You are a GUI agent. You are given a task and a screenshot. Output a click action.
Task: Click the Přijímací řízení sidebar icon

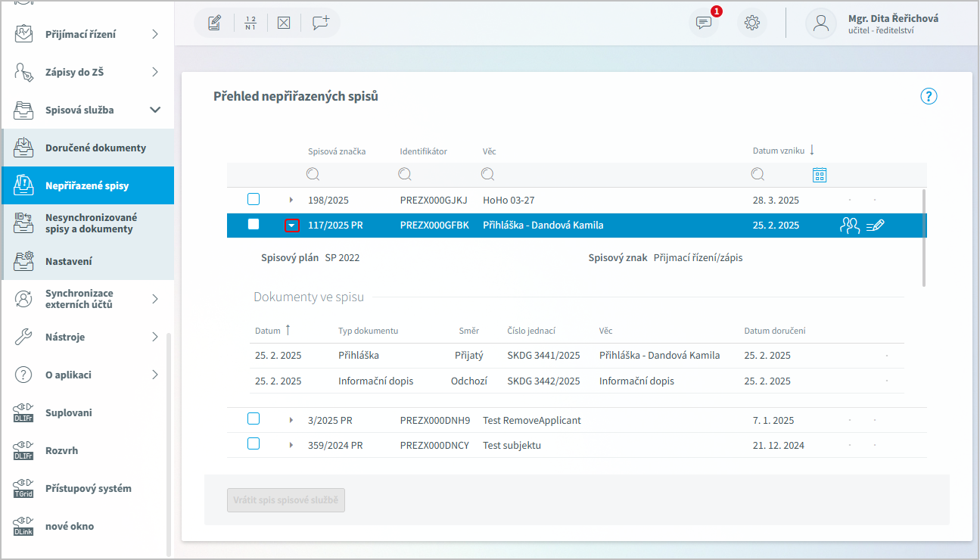tap(24, 34)
